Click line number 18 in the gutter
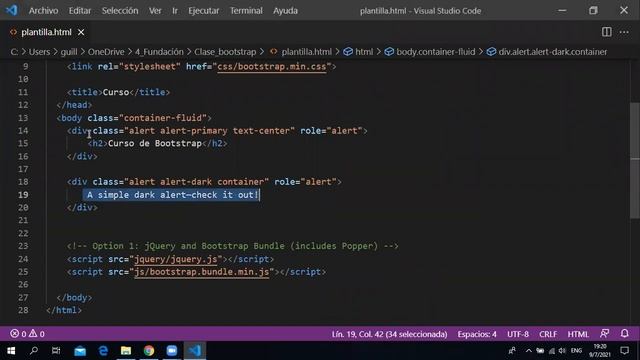Image resolution: width=640 pixels, height=360 pixels. tap(23, 182)
